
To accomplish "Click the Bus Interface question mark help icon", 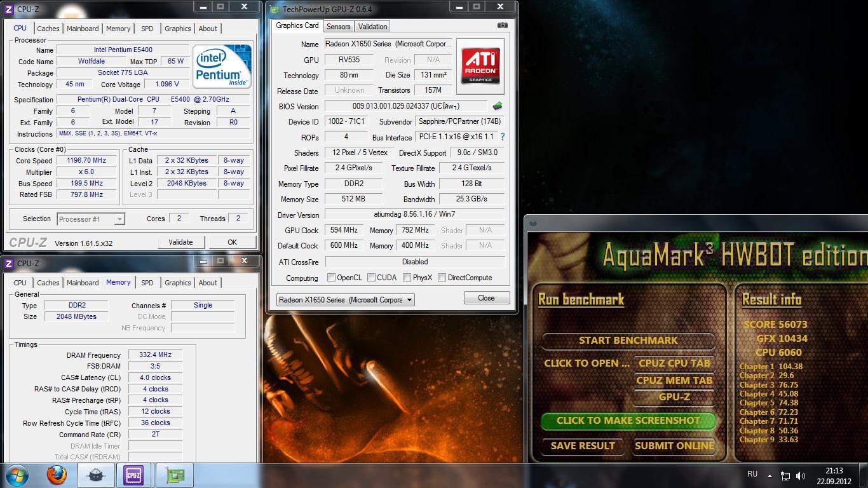I will [502, 137].
